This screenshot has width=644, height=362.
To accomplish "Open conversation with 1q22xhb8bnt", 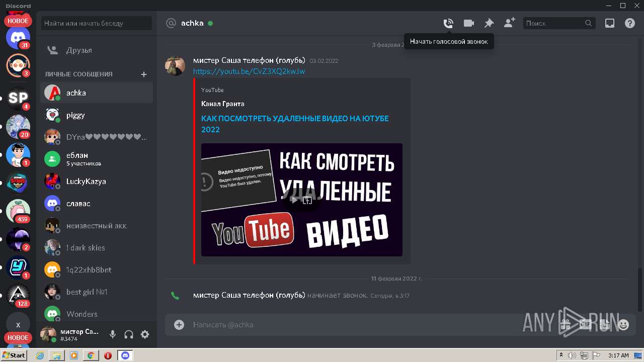I will (97, 270).
